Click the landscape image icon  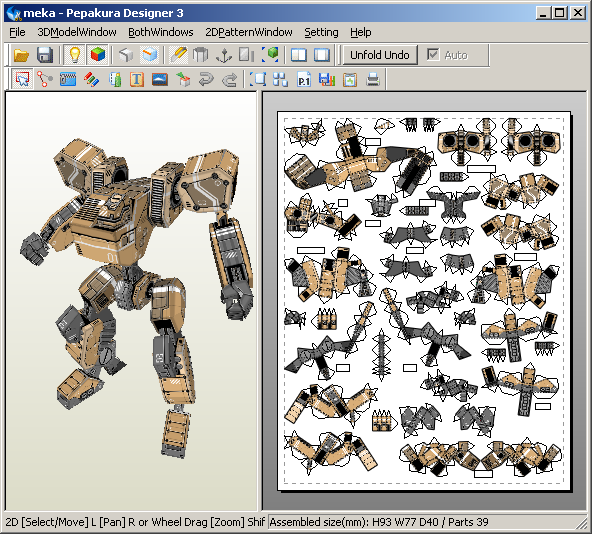click(160, 79)
